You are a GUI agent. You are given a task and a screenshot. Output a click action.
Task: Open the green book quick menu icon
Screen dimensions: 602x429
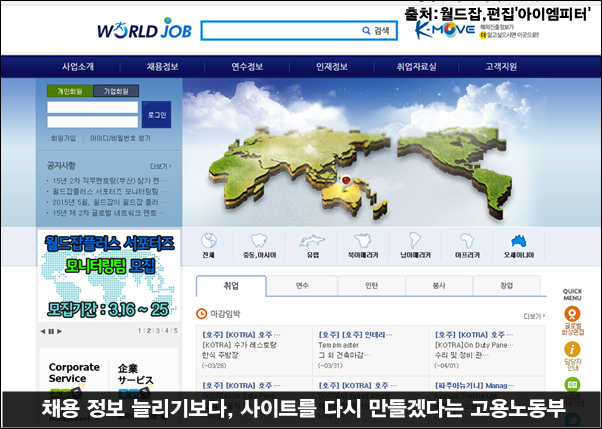tap(572, 385)
